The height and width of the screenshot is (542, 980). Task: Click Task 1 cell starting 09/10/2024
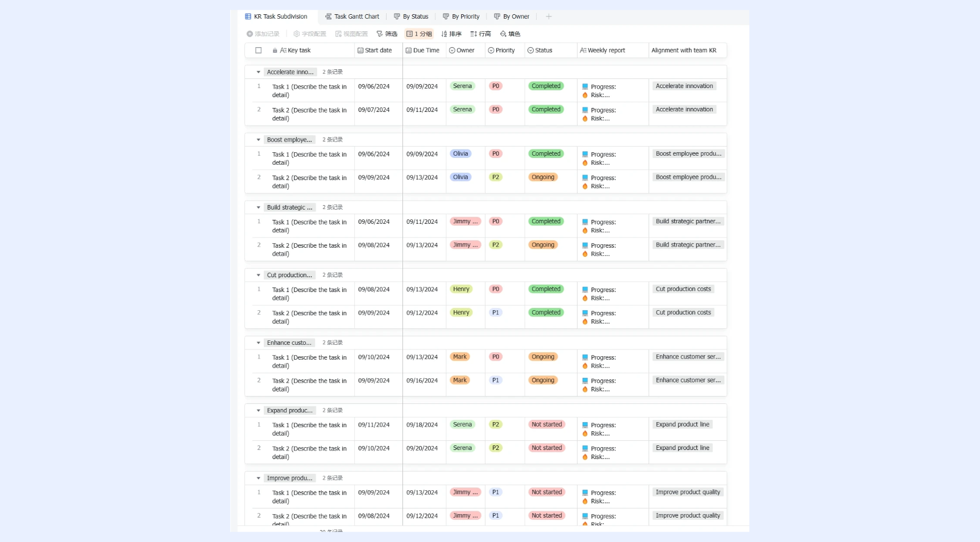tap(309, 361)
